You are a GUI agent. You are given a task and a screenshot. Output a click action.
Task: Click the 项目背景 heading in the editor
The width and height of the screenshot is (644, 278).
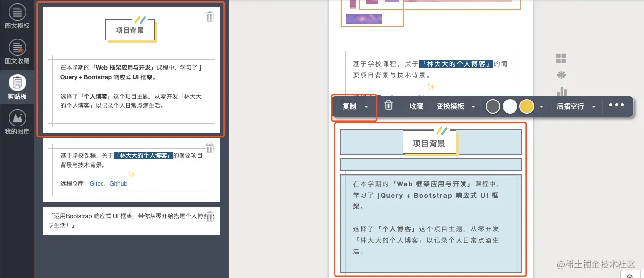429,144
